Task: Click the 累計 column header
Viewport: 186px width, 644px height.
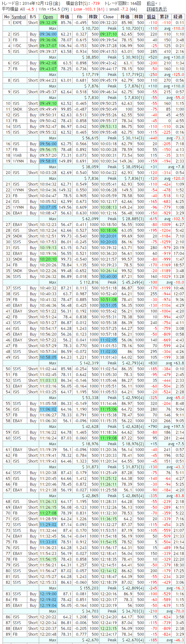Action: (x=165, y=17)
